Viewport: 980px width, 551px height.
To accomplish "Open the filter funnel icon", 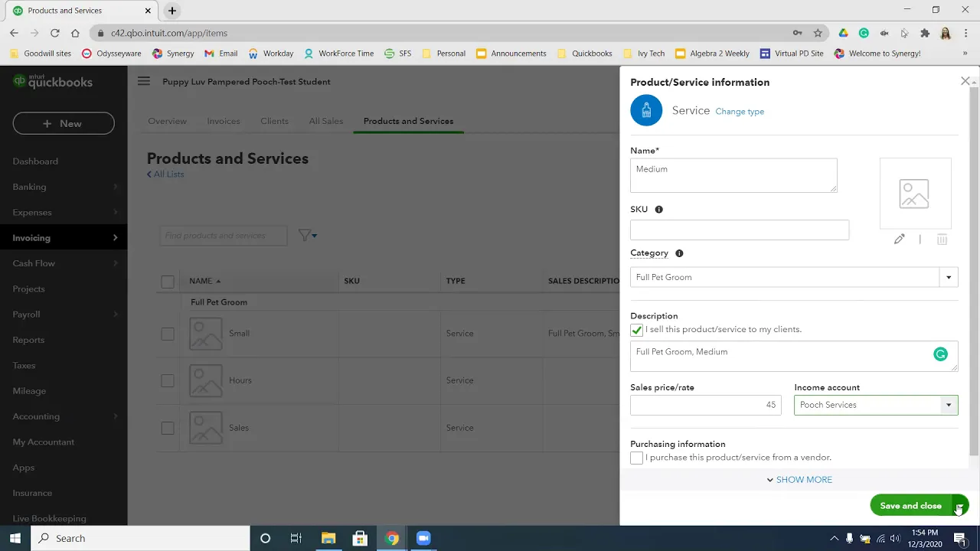I will [x=307, y=236].
